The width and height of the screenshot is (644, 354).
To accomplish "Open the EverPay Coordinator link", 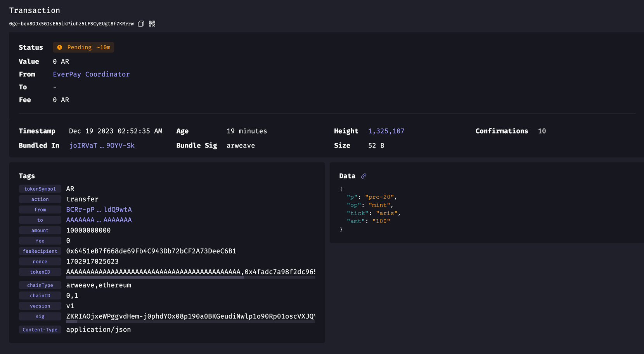I will [91, 74].
